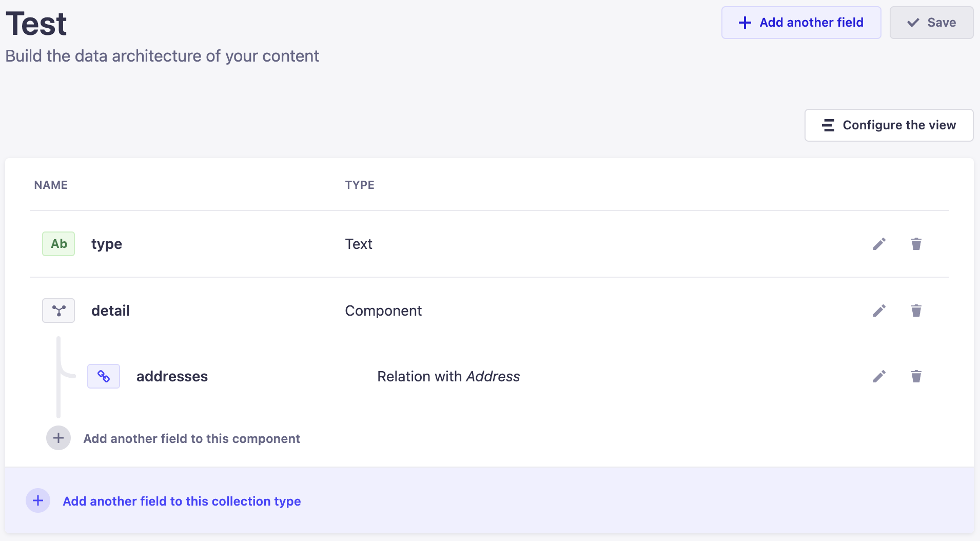Click Add another field button
The image size is (980, 541).
pyautogui.click(x=801, y=23)
